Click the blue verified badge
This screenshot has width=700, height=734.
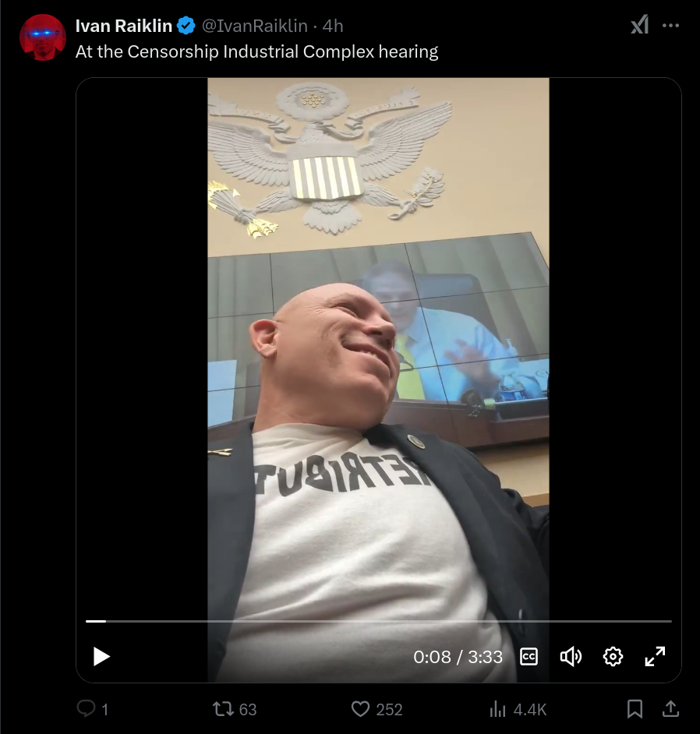pyautogui.click(x=186, y=25)
